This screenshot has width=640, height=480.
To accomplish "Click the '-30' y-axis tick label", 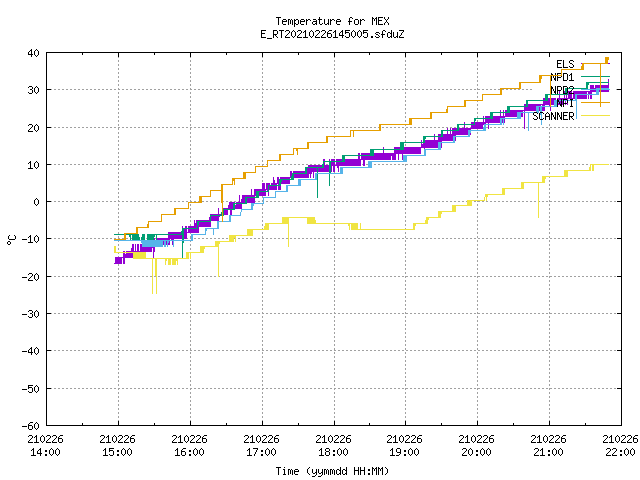I will pyautogui.click(x=31, y=314).
